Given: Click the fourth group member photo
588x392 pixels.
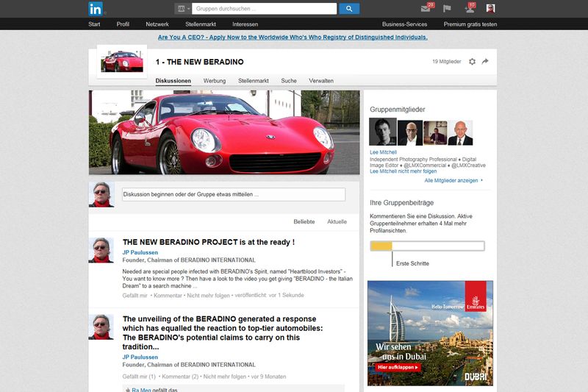Looking at the screenshot, I should click(460, 133).
